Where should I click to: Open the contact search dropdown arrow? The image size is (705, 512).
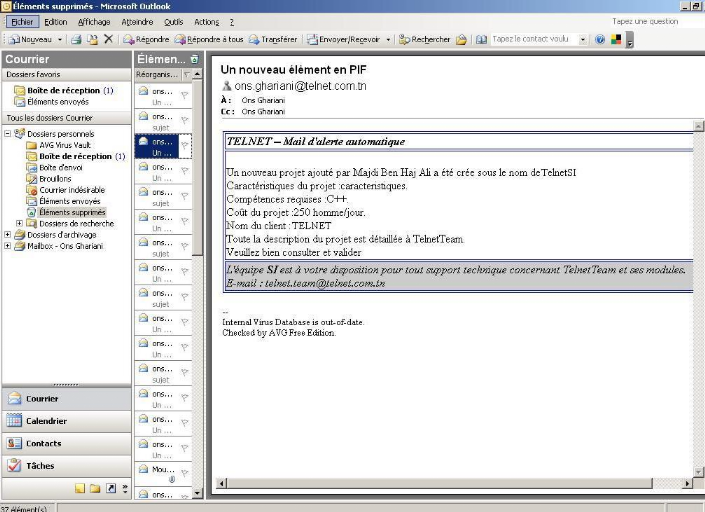pyautogui.click(x=583, y=40)
